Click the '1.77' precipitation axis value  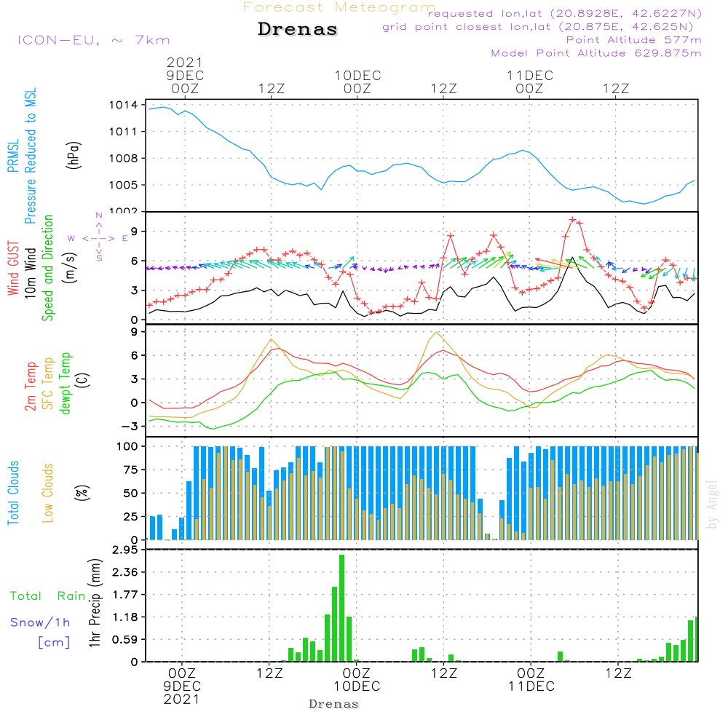click(125, 596)
